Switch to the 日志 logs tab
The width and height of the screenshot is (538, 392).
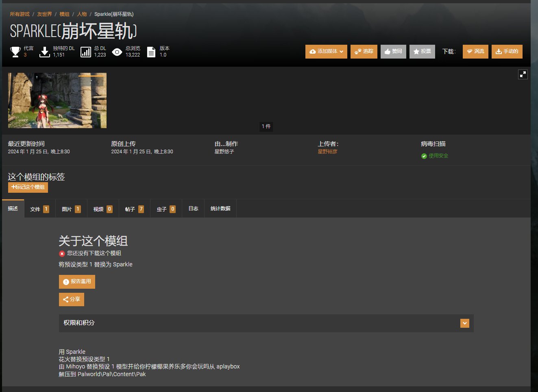(x=193, y=209)
